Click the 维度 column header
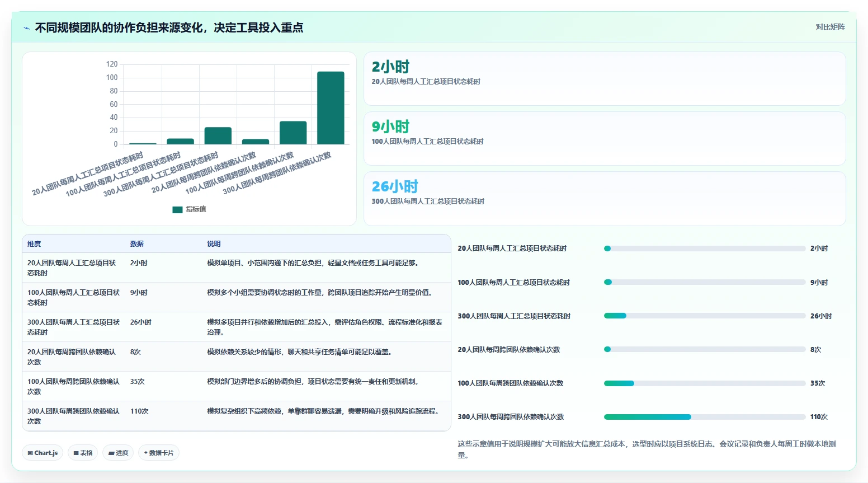Viewport: 868px width, 483px height. coord(34,244)
